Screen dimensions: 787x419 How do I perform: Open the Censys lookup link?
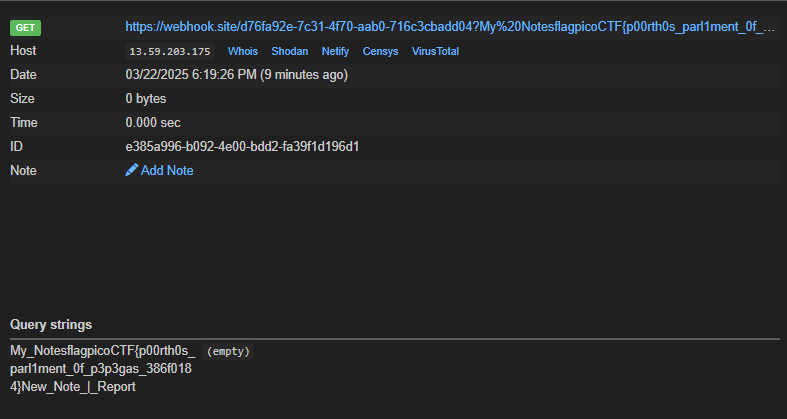[380, 51]
